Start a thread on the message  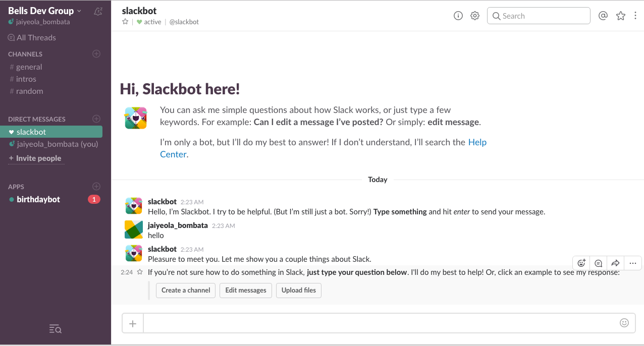[598, 263]
